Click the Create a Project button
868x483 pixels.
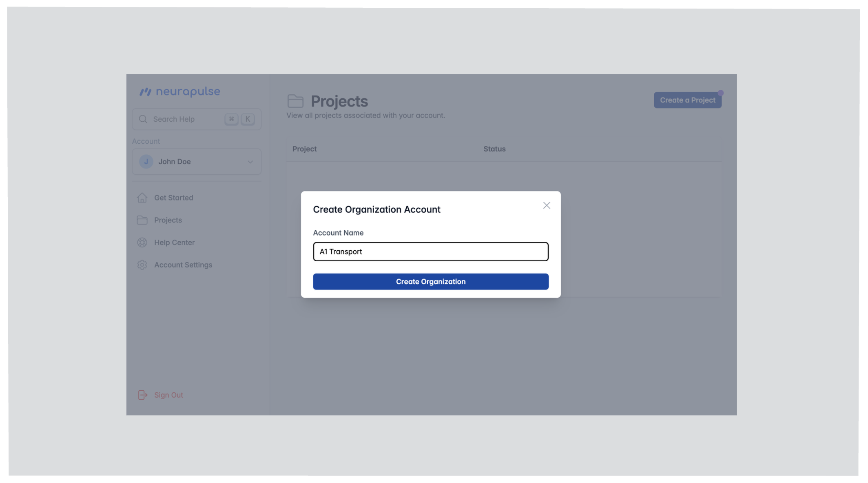[x=687, y=100]
